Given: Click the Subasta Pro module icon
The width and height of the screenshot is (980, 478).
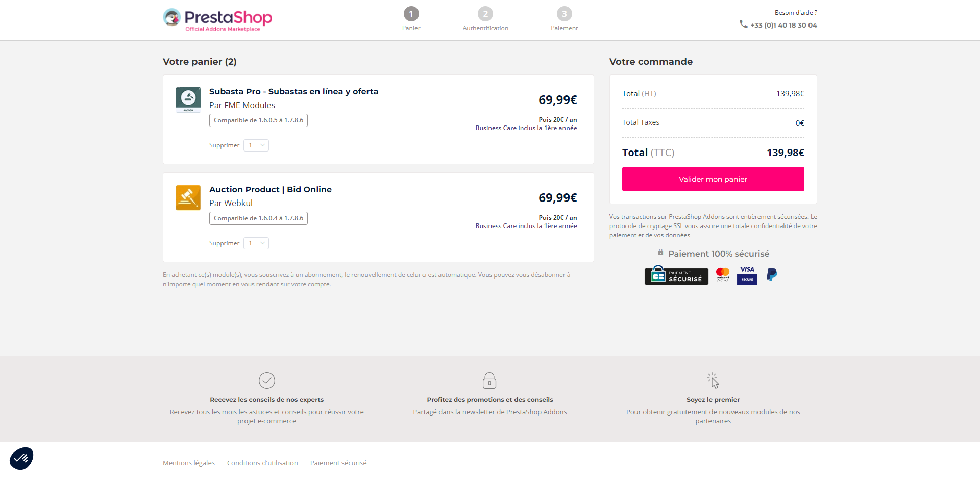Looking at the screenshot, I should (x=188, y=99).
